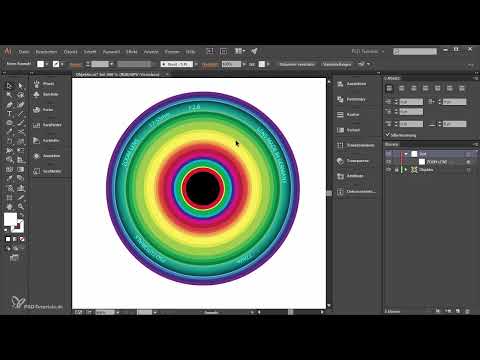Open the Kontur panel in dock
Image resolution: width=480 pixels, height=360 pixels.
tap(340, 115)
